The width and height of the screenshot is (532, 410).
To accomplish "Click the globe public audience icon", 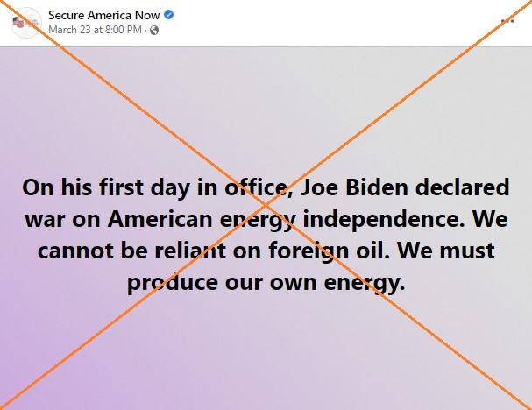I will pos(154,30).
